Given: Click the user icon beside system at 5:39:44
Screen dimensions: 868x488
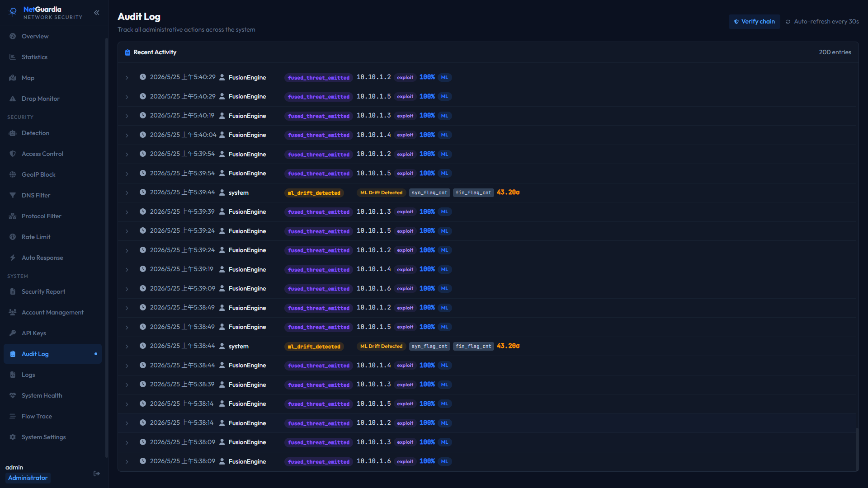Looking at the screenshot, I should pos(222,192).
